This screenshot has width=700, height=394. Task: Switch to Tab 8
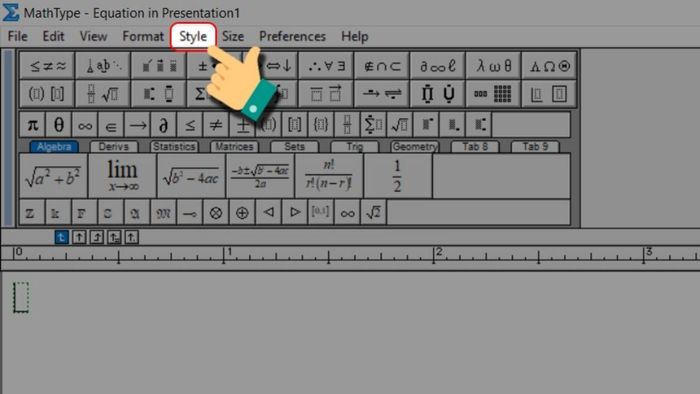pos(475,146)
